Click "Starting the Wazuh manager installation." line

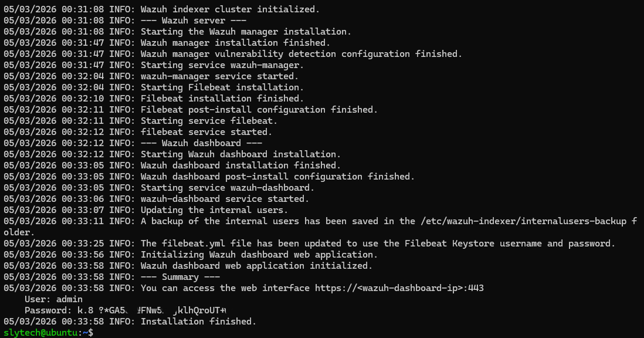[x=246, y=32]
